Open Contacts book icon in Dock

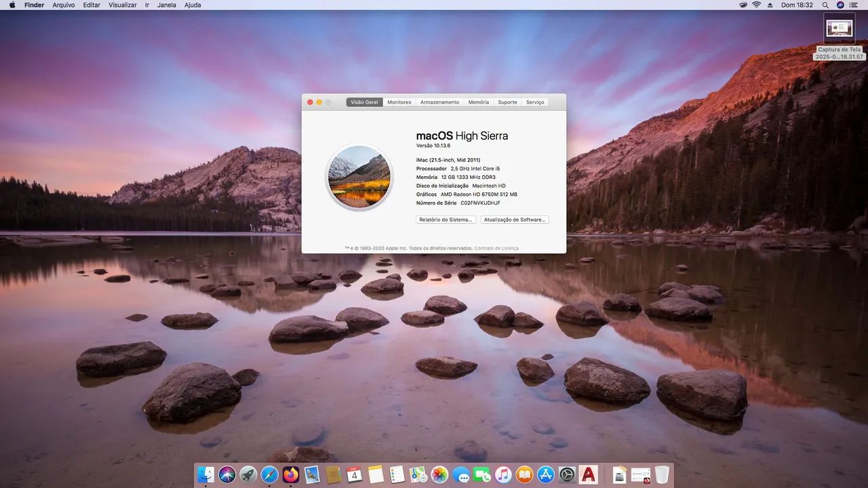pyautogui.click(x=333, y=474)
